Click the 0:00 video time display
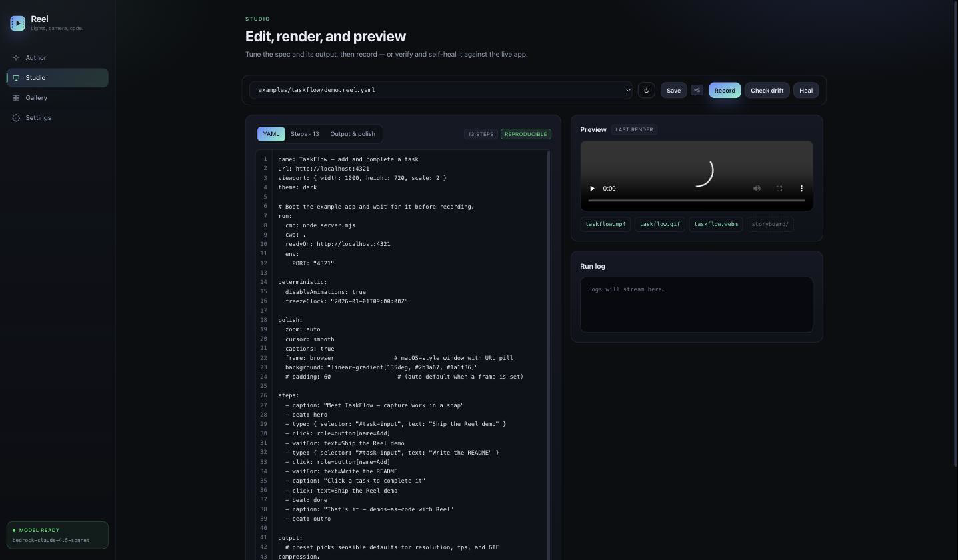The width and height of the screenshot is (958, 560). [x=609, y=189]
